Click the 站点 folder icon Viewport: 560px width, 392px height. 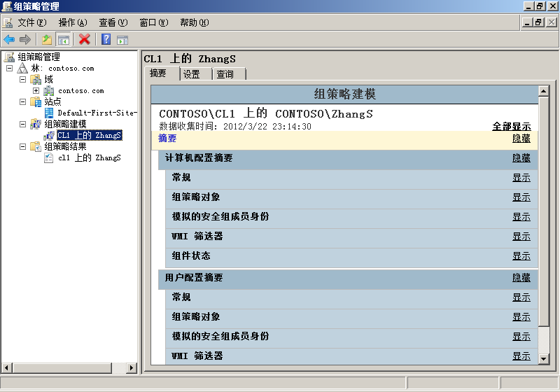36,101
